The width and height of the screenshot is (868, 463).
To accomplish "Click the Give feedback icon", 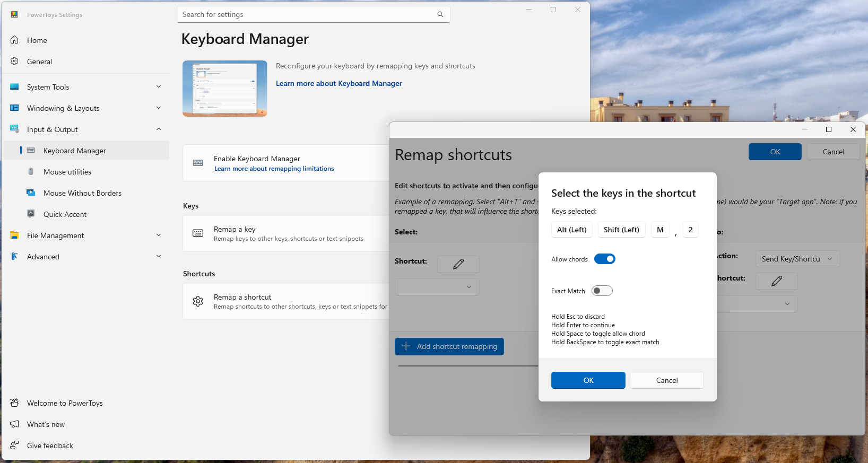I will pyautogui.click(x=14, y=445).
